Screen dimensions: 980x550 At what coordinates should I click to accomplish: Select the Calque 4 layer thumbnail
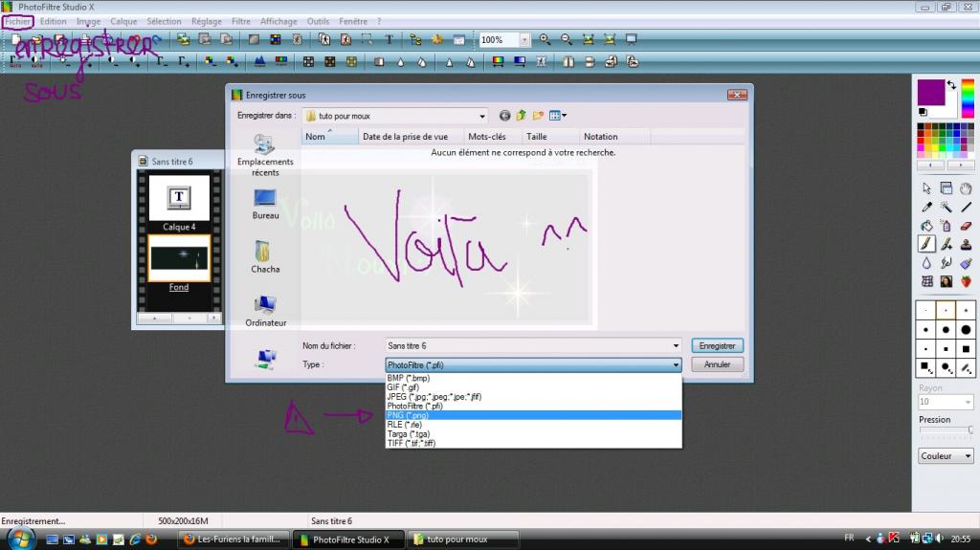(x=179, y=198)
